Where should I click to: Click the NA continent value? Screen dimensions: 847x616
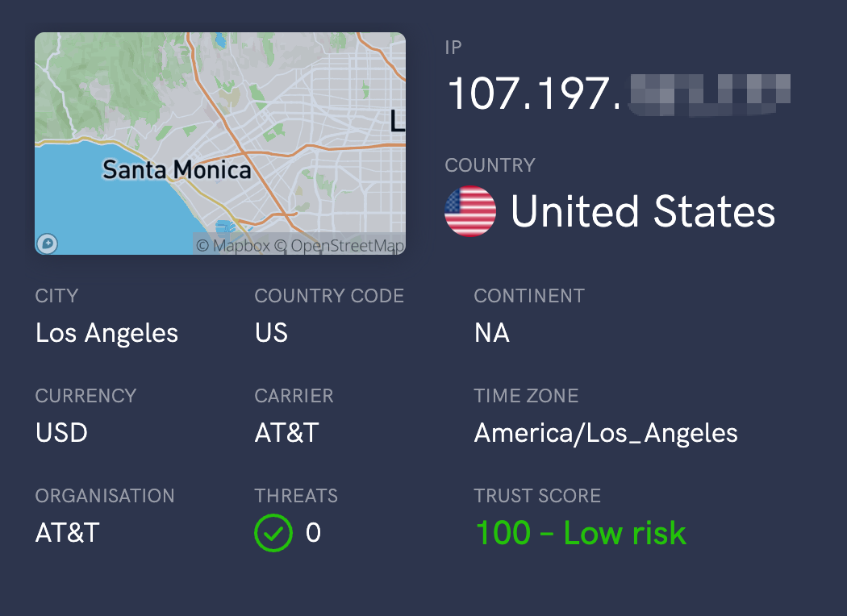pos(491,333)
